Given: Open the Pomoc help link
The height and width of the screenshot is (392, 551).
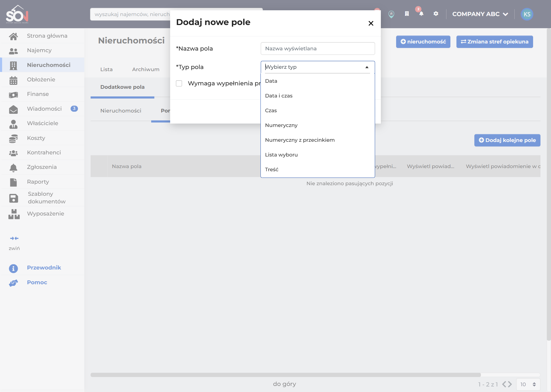Looking at the screenshot, I should [37, 283].
